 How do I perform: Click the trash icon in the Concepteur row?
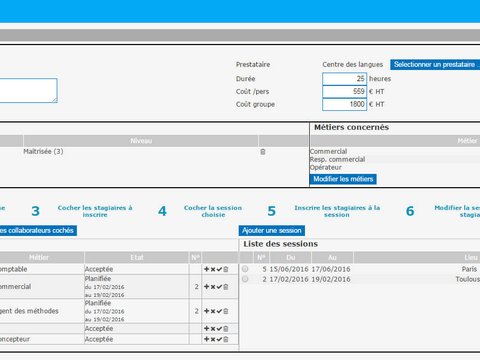[x=226, y=339]
